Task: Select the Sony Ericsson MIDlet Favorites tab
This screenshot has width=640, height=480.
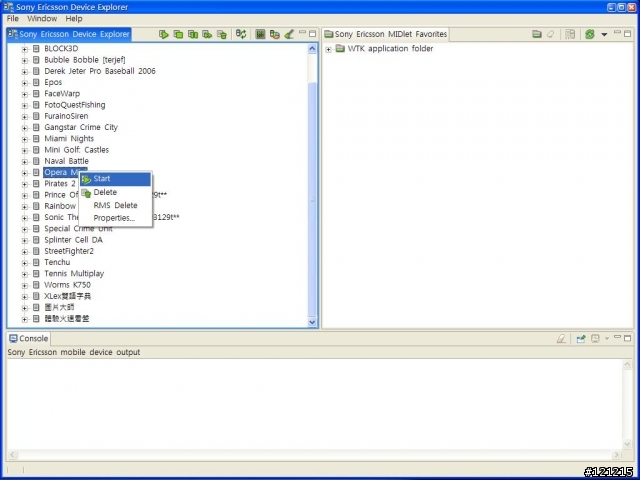Action: pos(386,34)
